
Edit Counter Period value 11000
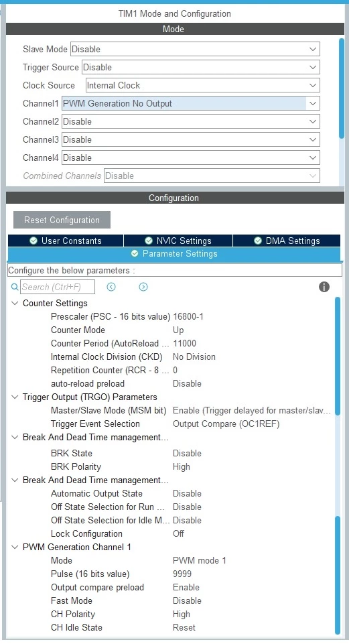point(184,343)
